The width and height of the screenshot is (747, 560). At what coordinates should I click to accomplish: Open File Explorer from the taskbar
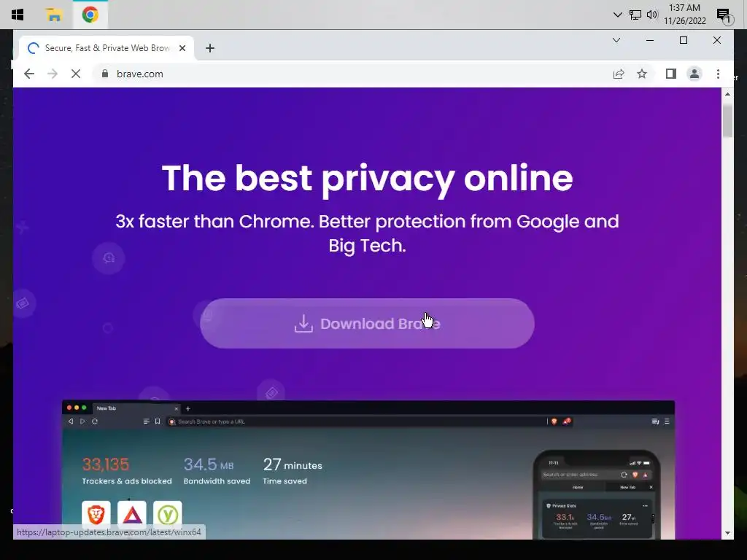pos(54,15)
